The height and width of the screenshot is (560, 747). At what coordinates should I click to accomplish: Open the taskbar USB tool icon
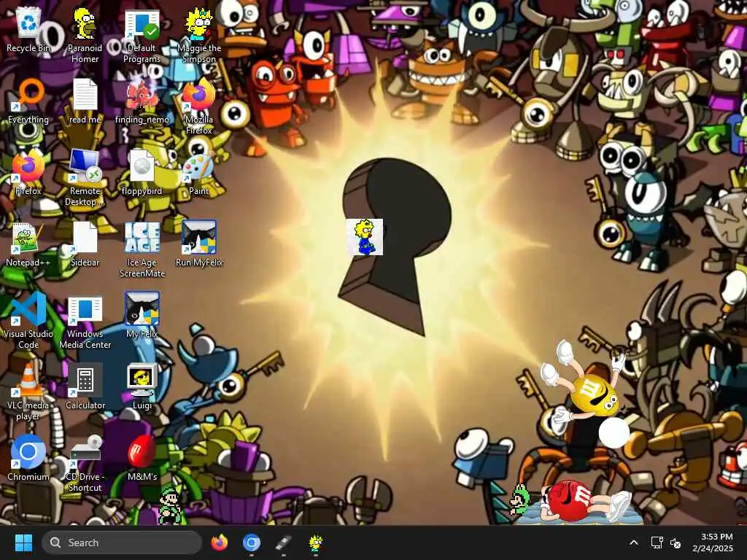click(x=283, y=542)
